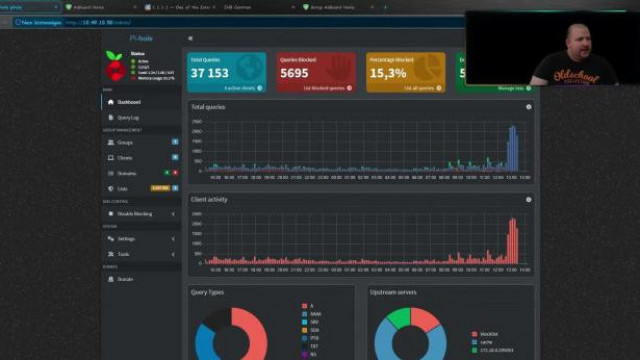Click the browser address bar URL
Screen dimensions: 640x360
click(x=98, y=22)
